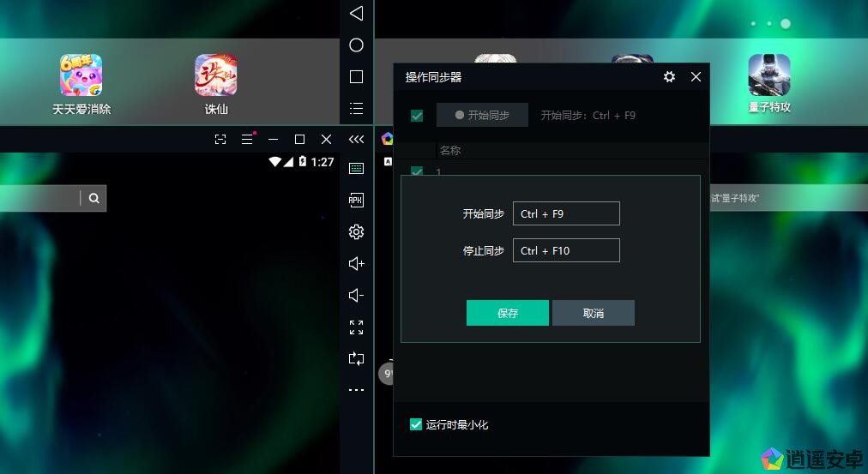The width and height of the screenshot is (868, 474).
Task: Open synchronizer settings gear icon
Action: coord(669,77)
